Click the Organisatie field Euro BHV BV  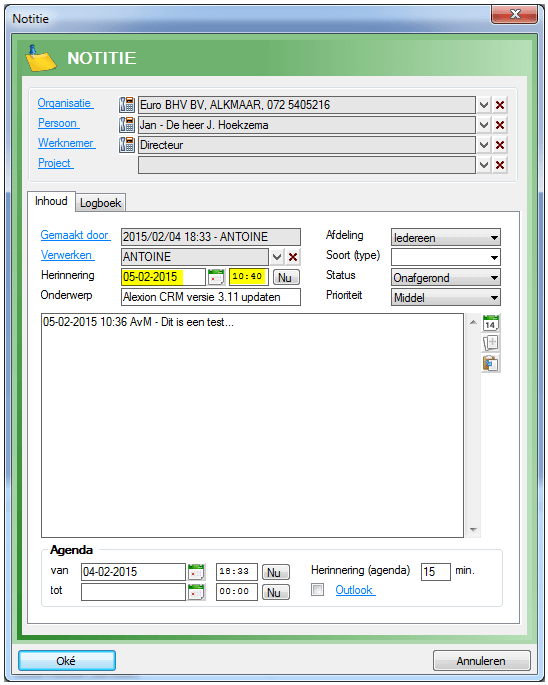[x=307, y=105]
